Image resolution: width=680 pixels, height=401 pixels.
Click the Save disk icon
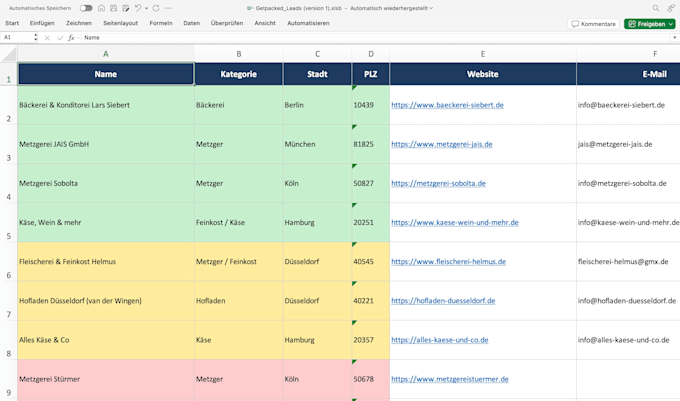(114, 8)
